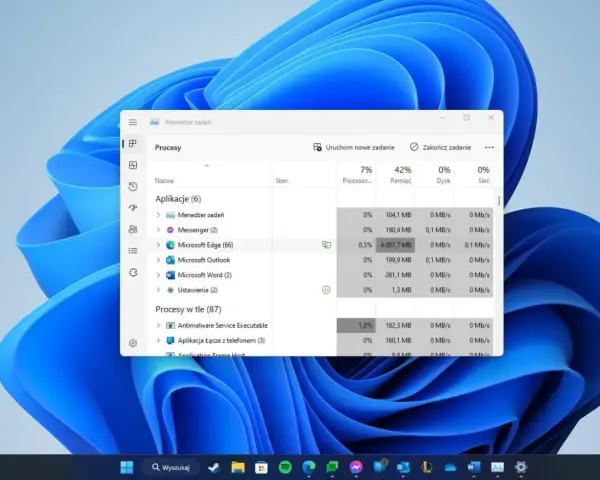Viewport: 600px width, 480px height.
Task: Expand the Microsoft Word (2) process group
Action: pyautogui.click(x=158, y=275)
